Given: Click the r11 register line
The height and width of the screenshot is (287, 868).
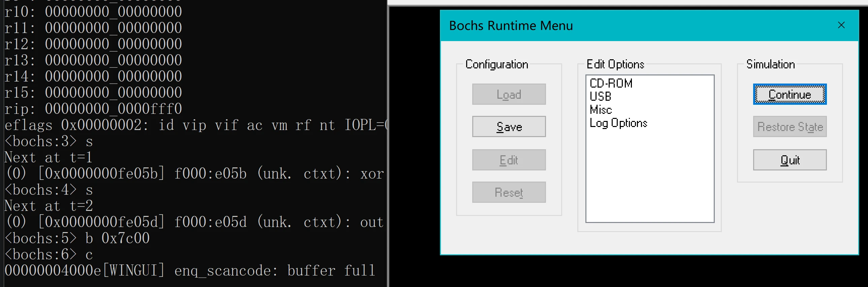Looking at the screenshot, I should pos(93,28).
